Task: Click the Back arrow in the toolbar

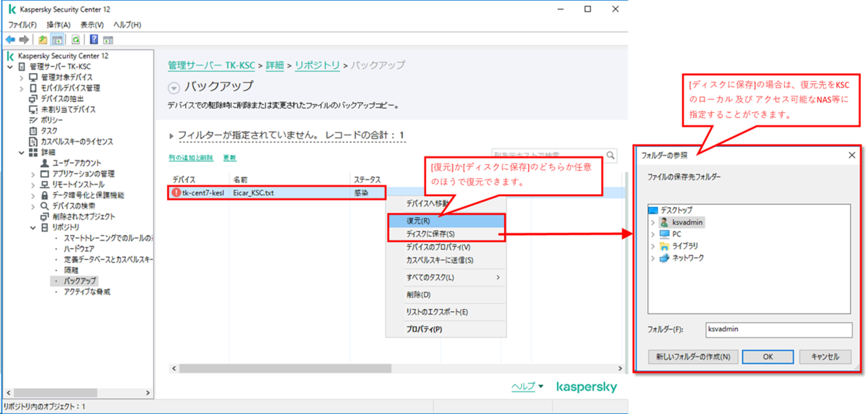Action: coord(10,39)
